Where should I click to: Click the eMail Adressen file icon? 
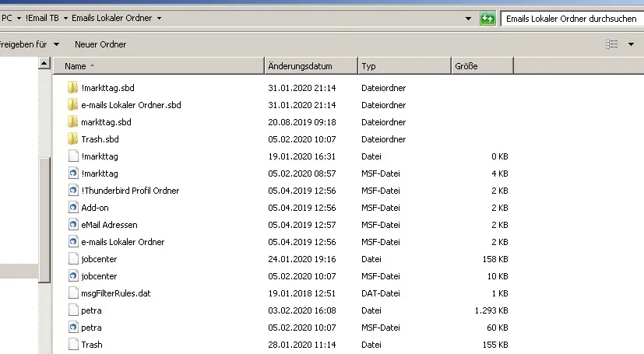click(x=73, y=224)
